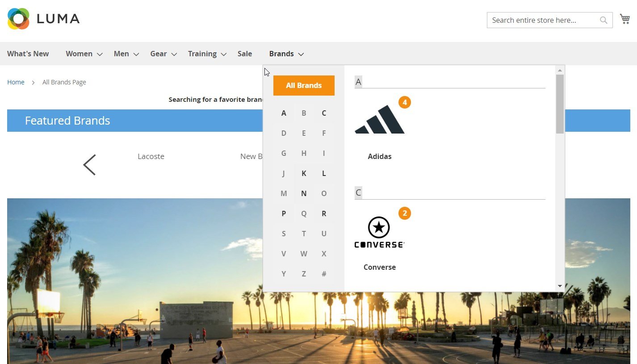
Task: Click the orange 4 badge on Adidas
Action: point(404,102)
